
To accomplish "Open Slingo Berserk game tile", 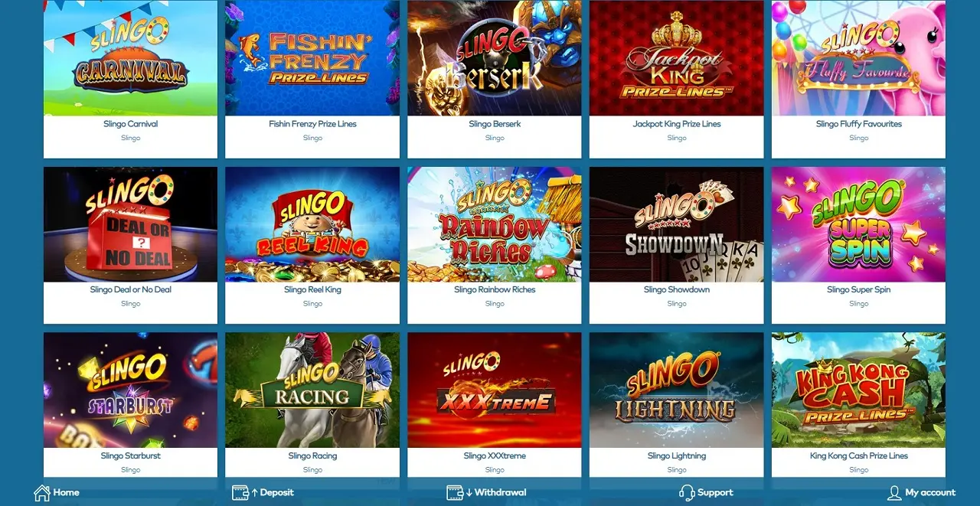I will 495,58.
